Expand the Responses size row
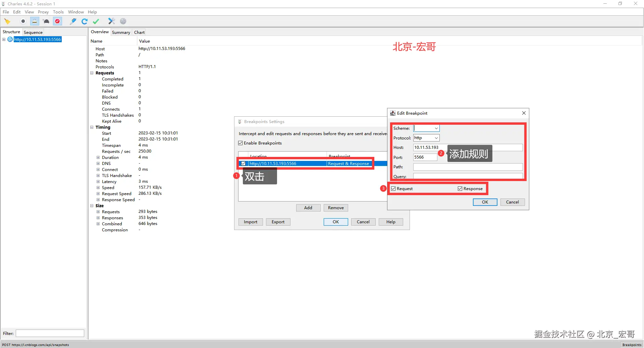This screenshot has height=348, width=644. click(x=98, y=218)
